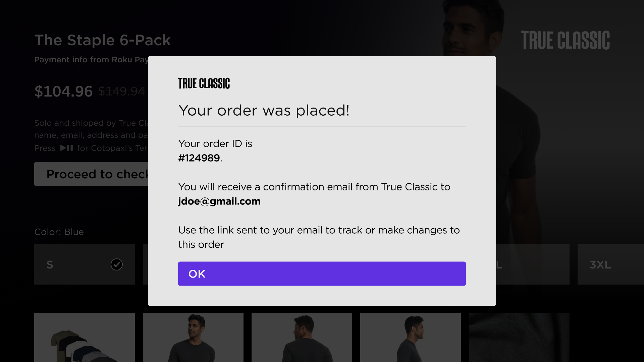Screen dimensions: 644x362
Task: Click the Color: Blue label
Action: (x=59, y=232)
